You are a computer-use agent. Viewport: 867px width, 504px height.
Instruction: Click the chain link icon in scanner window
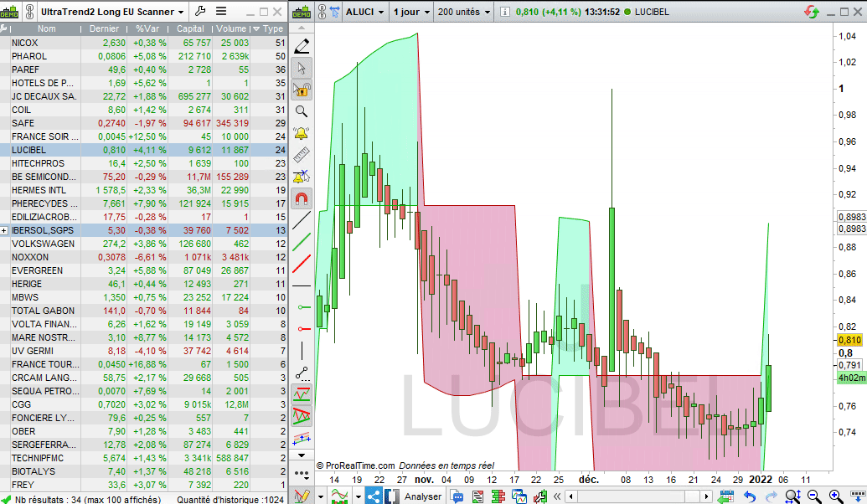coord(29,12)
